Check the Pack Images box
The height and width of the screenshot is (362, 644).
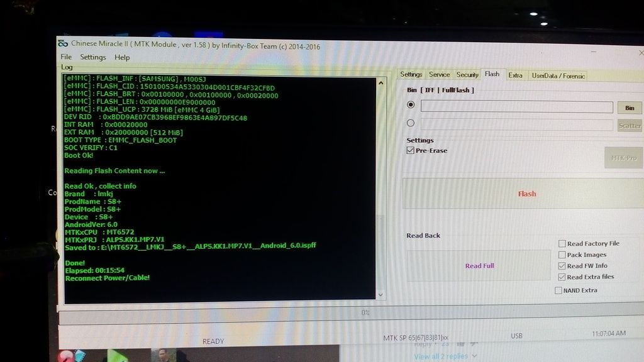tap(562, 255)
